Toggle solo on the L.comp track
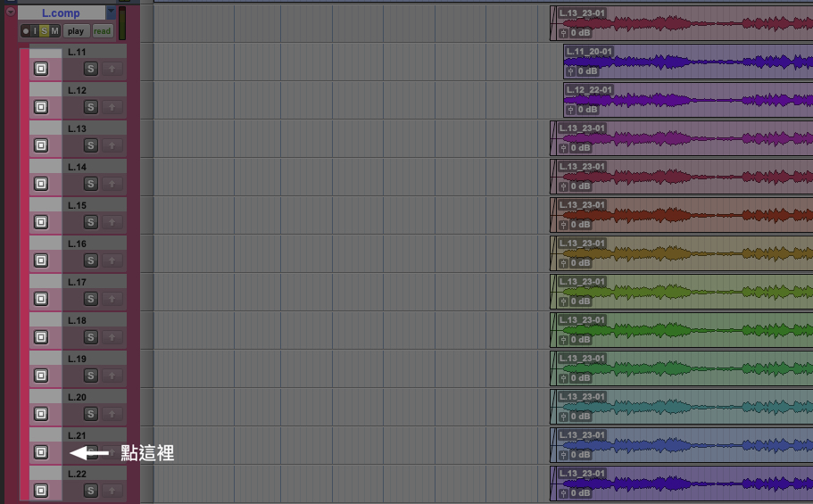The image size is (813, 504). click(44, 31)
